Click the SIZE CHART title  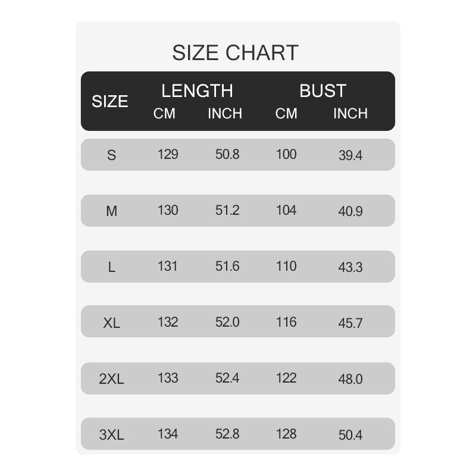click(235, 52)
